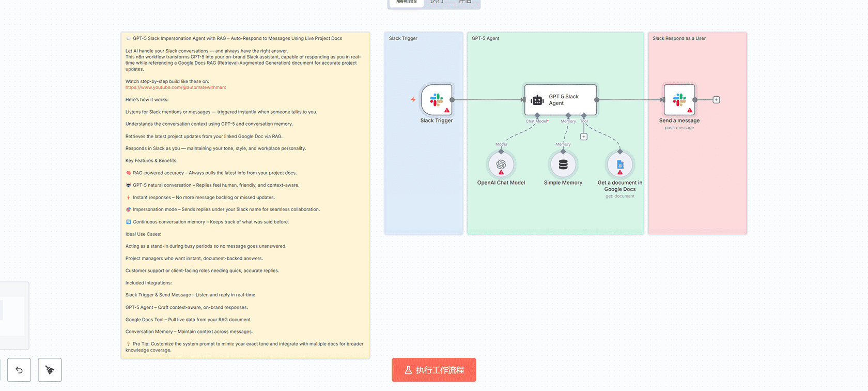Open the GPT 5 Slack Agent node
Screen dimensions: 868x391
(560, 100)
